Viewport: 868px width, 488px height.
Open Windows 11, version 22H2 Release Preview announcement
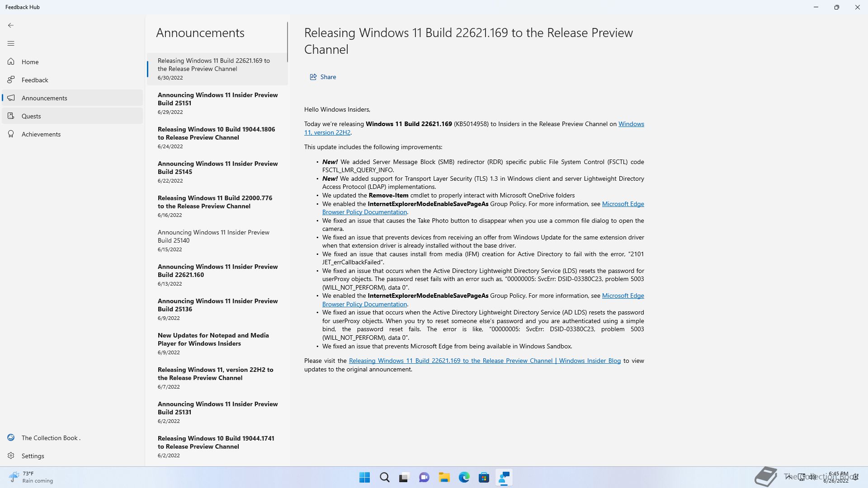tap(217, 378)
